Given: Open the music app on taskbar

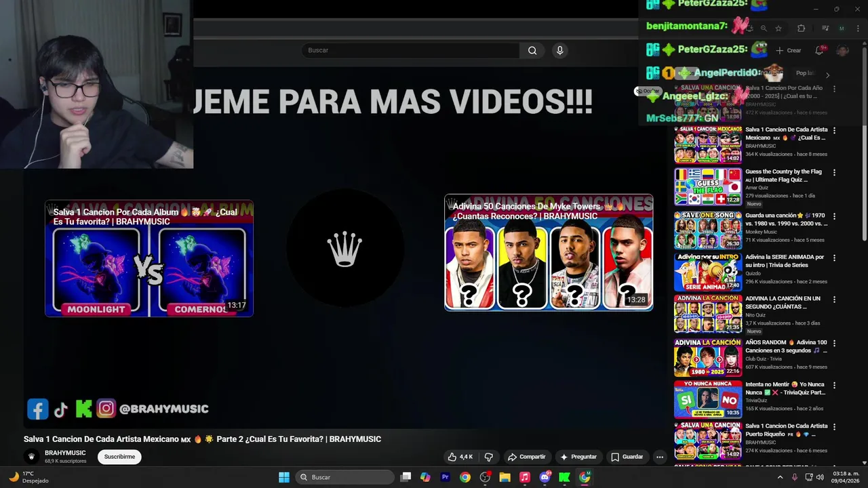Looking at the screenshot, I should click(x=524, y=477).
